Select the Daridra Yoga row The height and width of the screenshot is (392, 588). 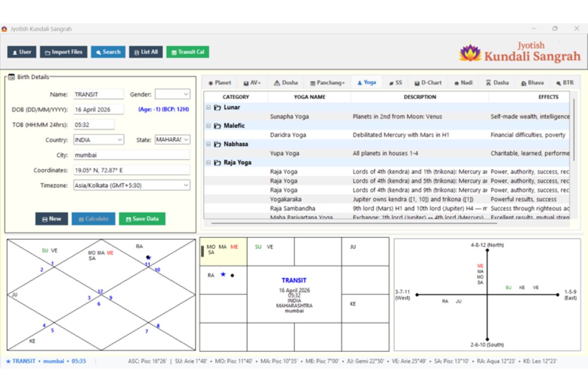[x=387, y=135]
